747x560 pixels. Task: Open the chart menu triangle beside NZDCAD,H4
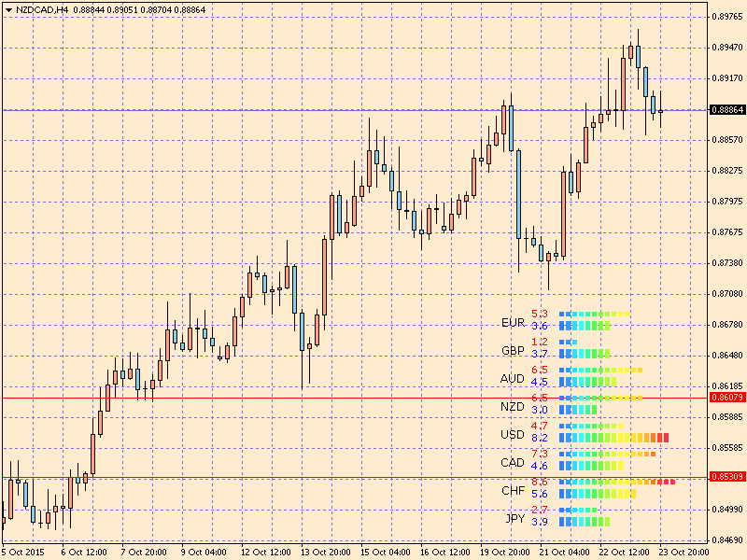click(8, 9)
